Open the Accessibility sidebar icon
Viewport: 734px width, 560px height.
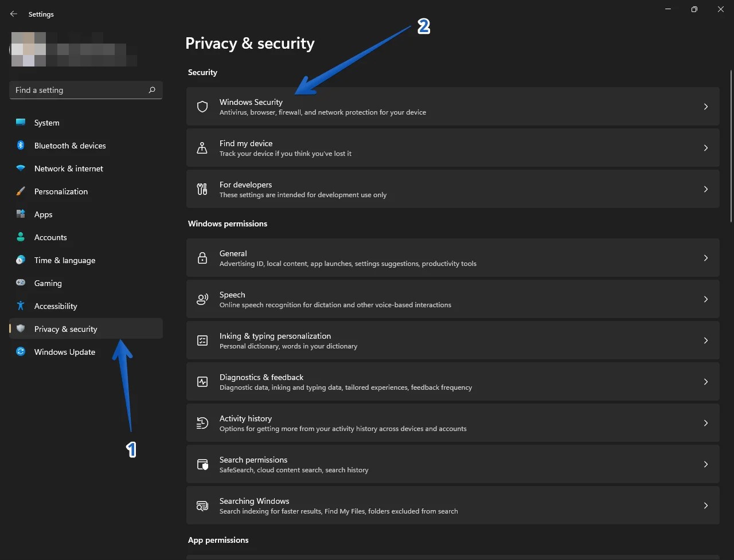point(21,306)
